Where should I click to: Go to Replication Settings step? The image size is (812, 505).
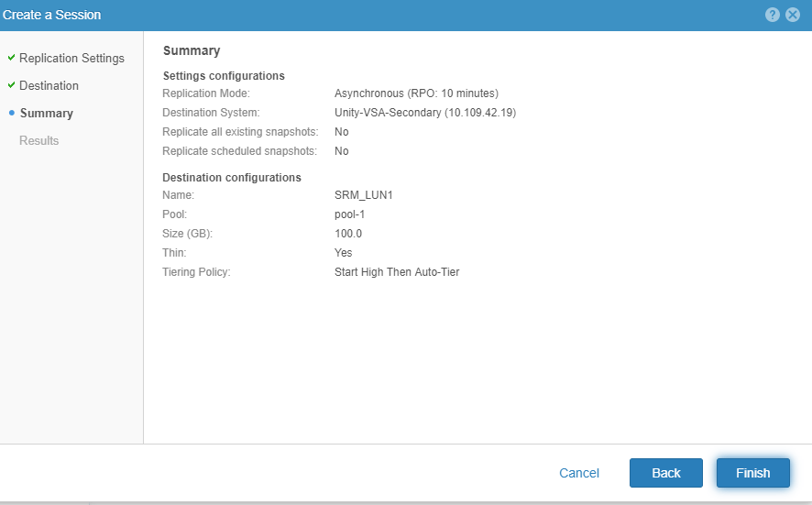click(x=71, y=58)
